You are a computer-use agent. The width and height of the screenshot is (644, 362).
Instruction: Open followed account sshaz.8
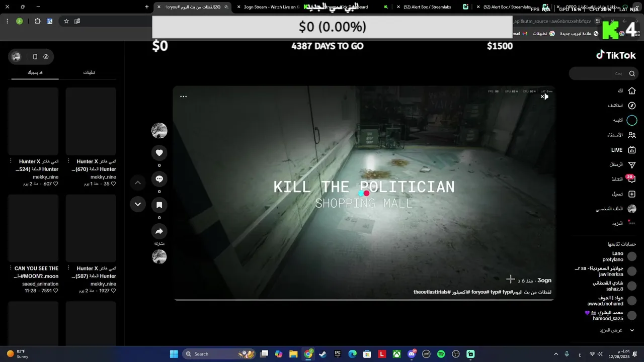pos(614,286)
